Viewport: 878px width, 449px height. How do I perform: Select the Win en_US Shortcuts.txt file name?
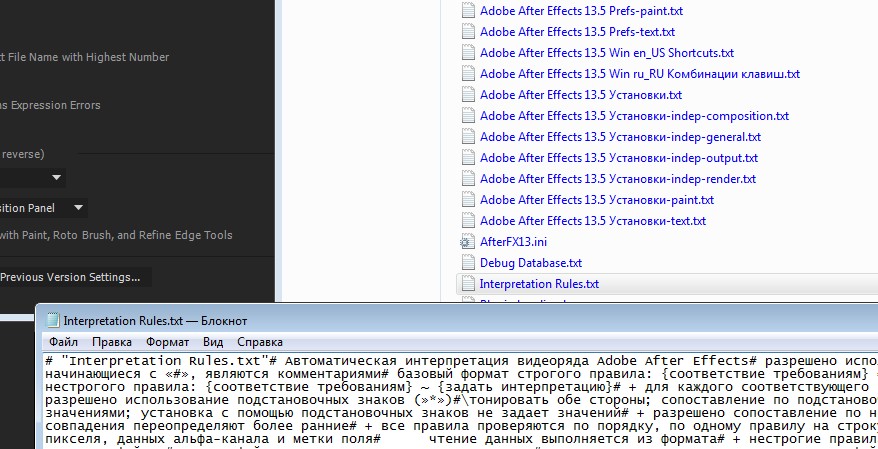607,53
